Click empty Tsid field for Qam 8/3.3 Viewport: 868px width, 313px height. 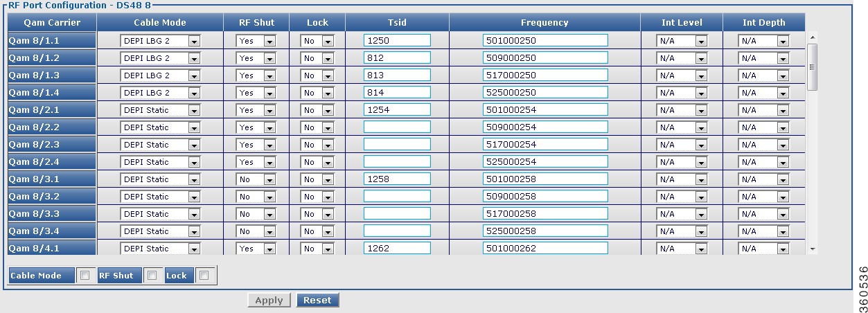pyautogui.click(x=397, y=214)
